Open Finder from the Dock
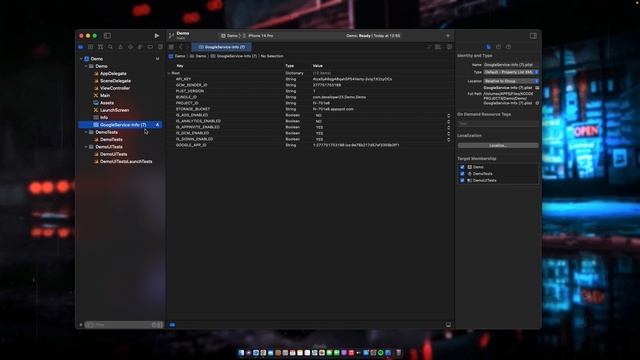Screen dimensions: 640x360 pos(241,353)
